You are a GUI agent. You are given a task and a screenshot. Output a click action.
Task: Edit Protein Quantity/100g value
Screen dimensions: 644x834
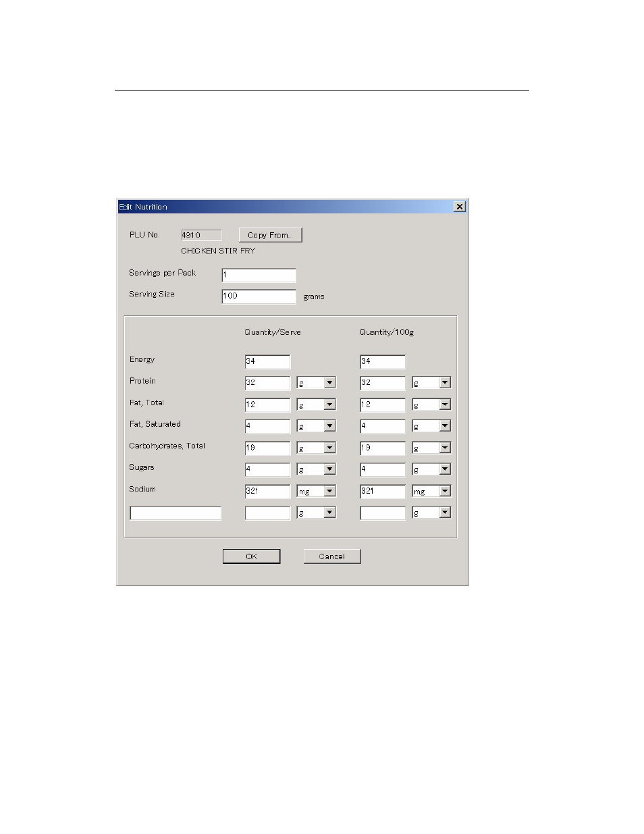point(383,383)
